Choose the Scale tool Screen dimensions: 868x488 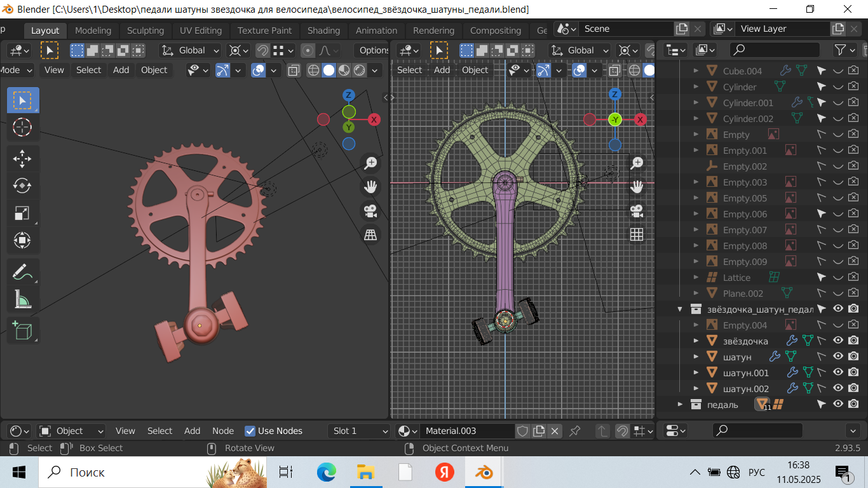click(23, 213)
